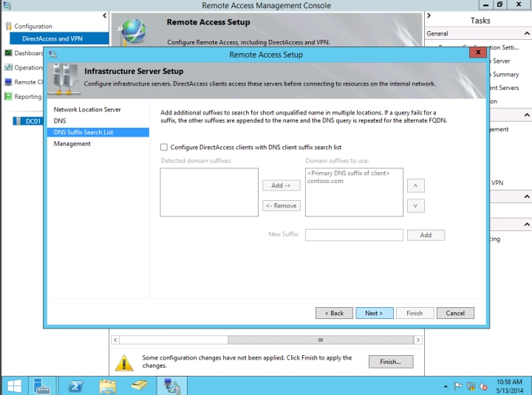532x395 pixels.
Task: Select the DC01 server node
Action: [x=29, y=121]
